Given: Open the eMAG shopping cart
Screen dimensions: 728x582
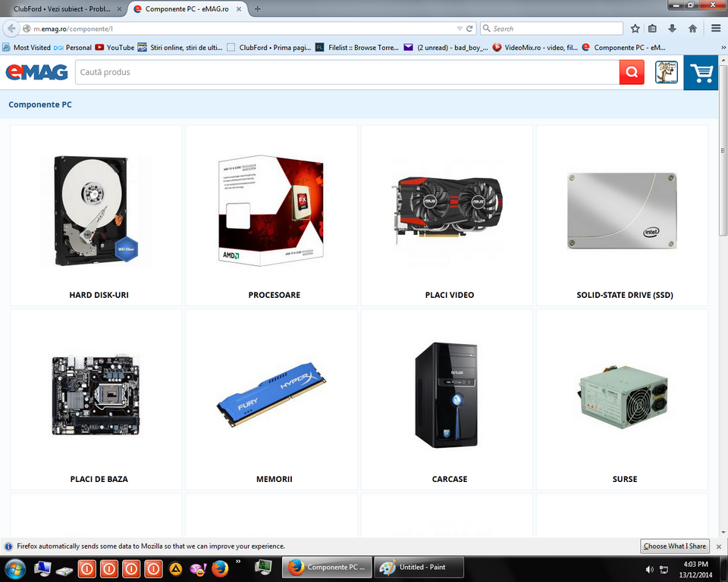Looking at the screenshot, I should click(701, 73).
